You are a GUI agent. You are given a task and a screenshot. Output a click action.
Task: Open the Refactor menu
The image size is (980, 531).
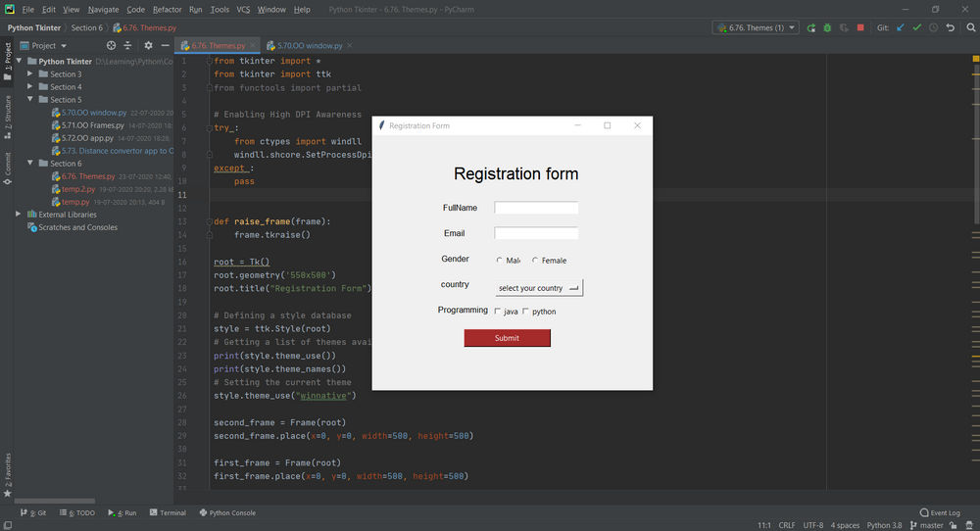(167, 10)
